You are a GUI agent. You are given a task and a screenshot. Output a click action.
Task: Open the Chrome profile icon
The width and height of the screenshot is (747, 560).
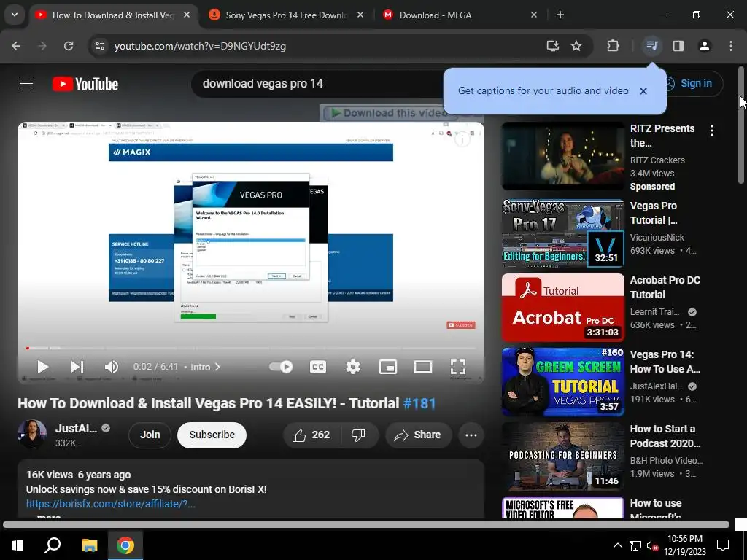coord(704,46)
